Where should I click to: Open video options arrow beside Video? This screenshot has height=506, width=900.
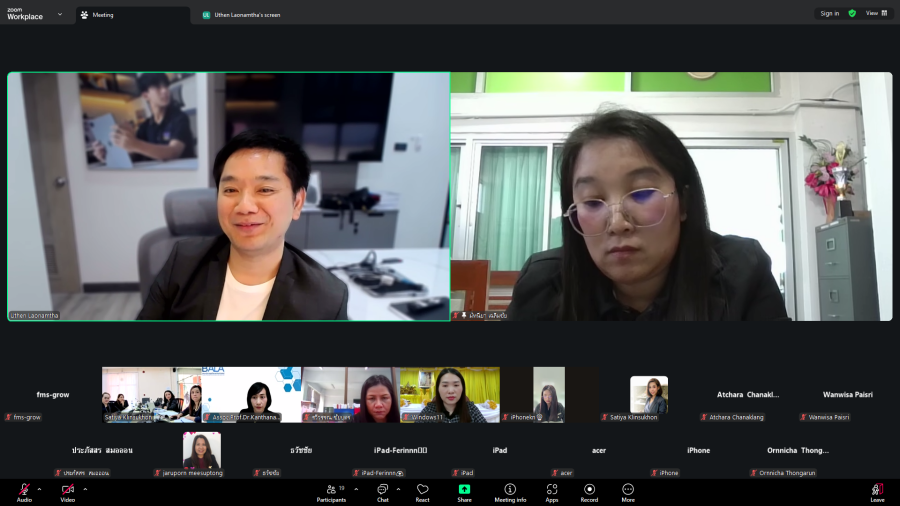pyautogui.click(x=85, y=489)
